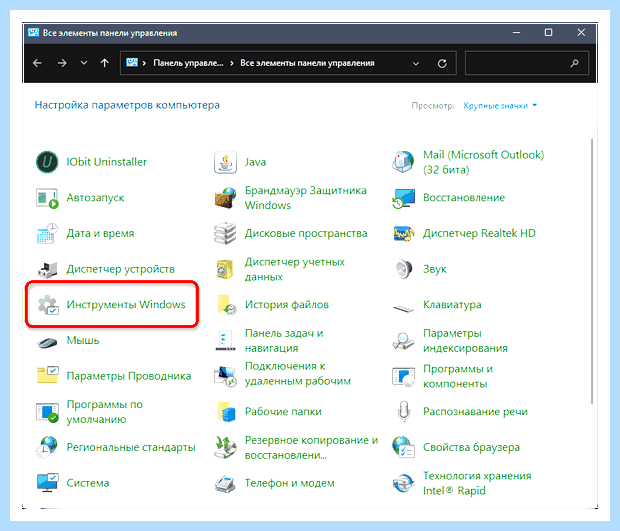Open the Диспетчер устройств link
The width and height of the screenshot is (620, 531).
click(x=120, y=269)
